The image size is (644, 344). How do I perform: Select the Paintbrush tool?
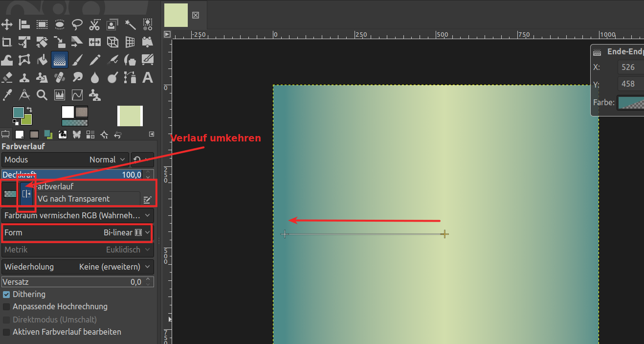pyautogui.click(x=77, y=60)
